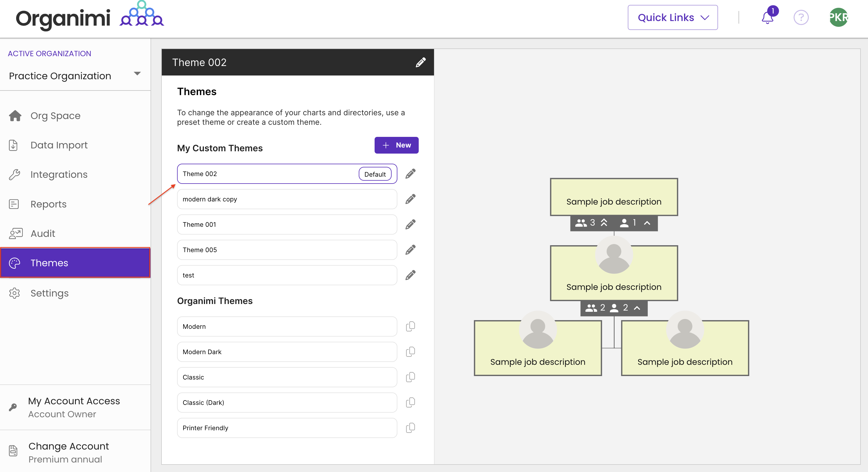Select the Printer Friendly theme
Viewport: 868px width, 472px height.
(287, 428)
